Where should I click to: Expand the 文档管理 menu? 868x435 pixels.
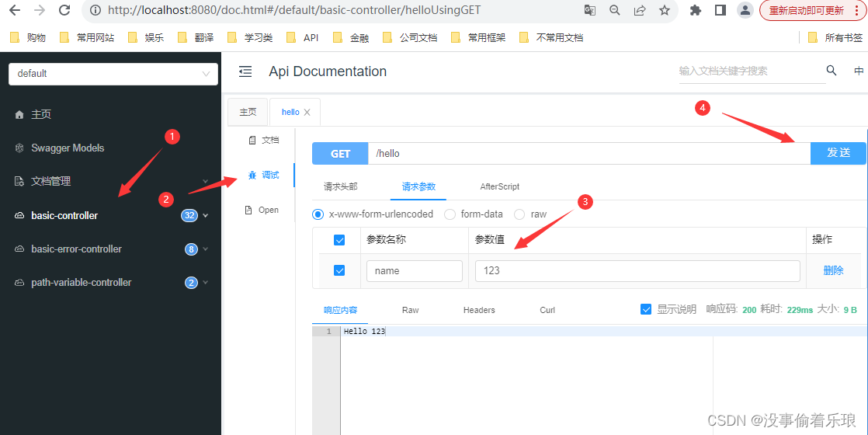point(111,181)
